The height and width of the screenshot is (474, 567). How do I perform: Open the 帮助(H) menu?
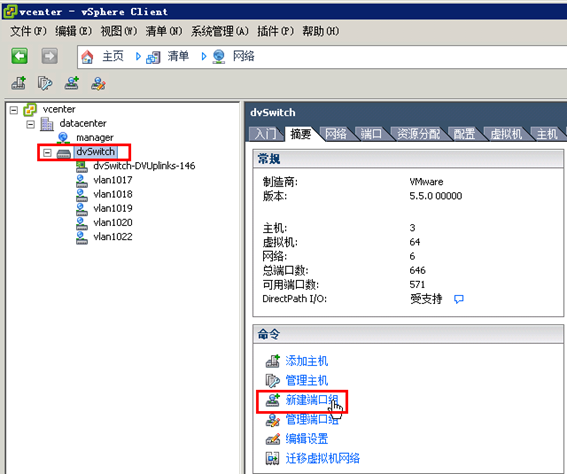coord(321,31)
